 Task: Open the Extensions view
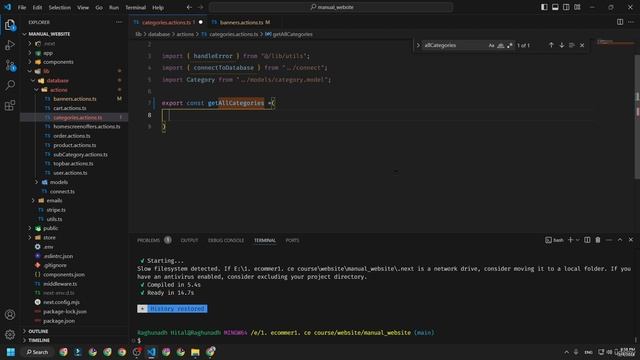[10, 105]
